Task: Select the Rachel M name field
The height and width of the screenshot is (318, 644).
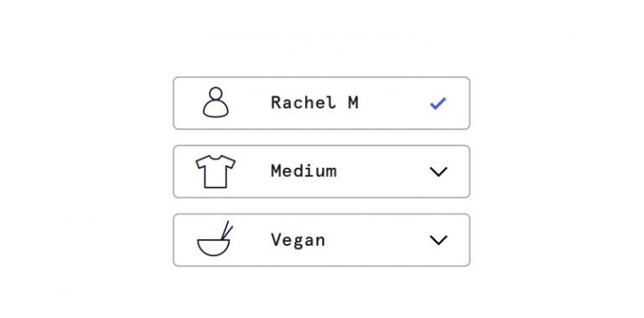Action: 322,103
